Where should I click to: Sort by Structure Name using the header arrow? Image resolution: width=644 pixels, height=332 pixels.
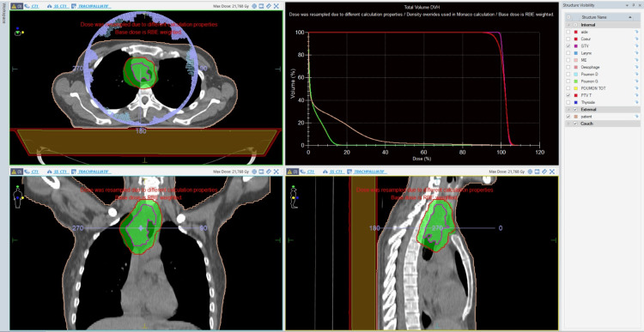click(630, 18)
